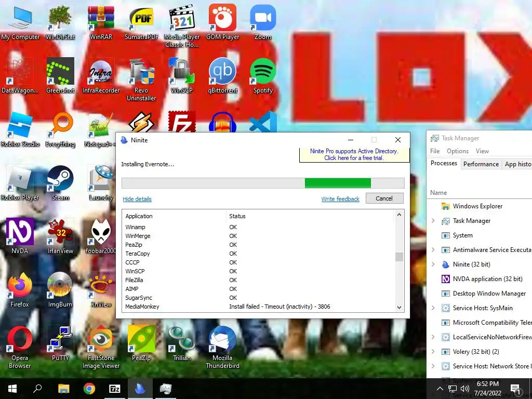Sort Task Manager by the Name column
Viewport: 532px width, 399px height.
pyautogui.click(x=438, y=192)
